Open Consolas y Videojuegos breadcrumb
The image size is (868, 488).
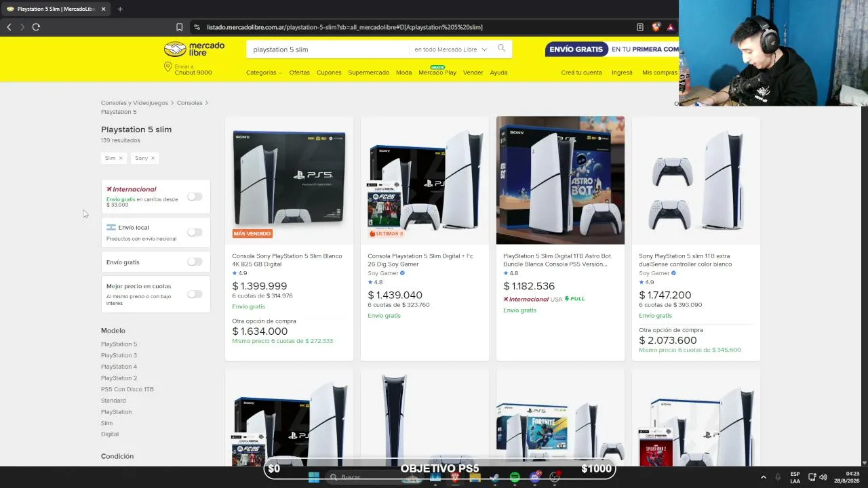(x=134, y=103)
